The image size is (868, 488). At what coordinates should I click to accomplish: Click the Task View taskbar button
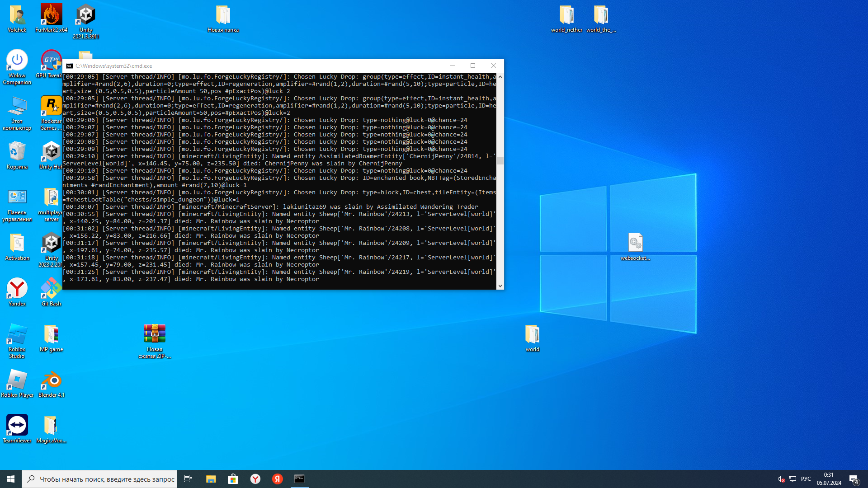click(x=188, y=479)
